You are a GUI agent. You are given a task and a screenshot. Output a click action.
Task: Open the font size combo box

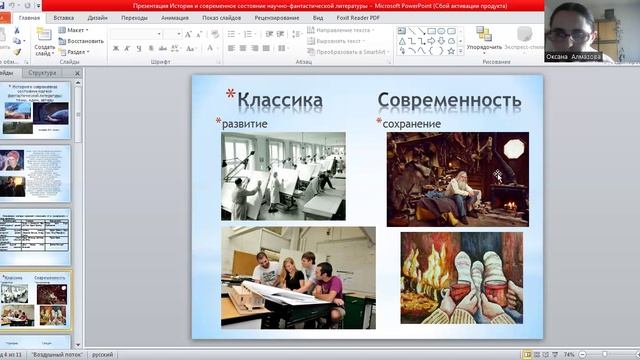tap(173, 34)
